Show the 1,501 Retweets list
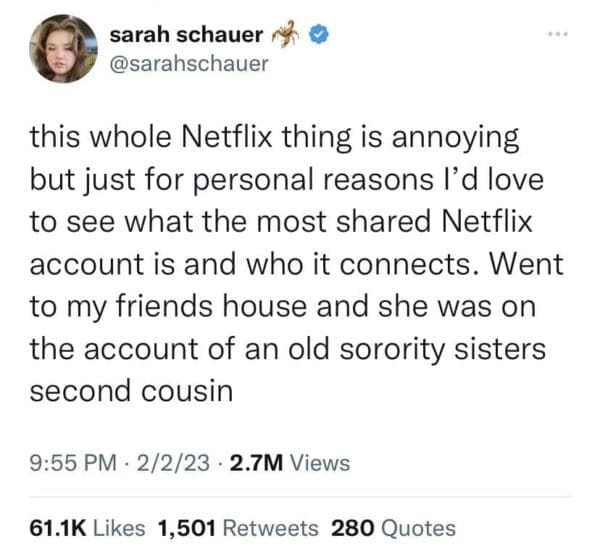The image size is (600, 559). [x=238, y=528]
